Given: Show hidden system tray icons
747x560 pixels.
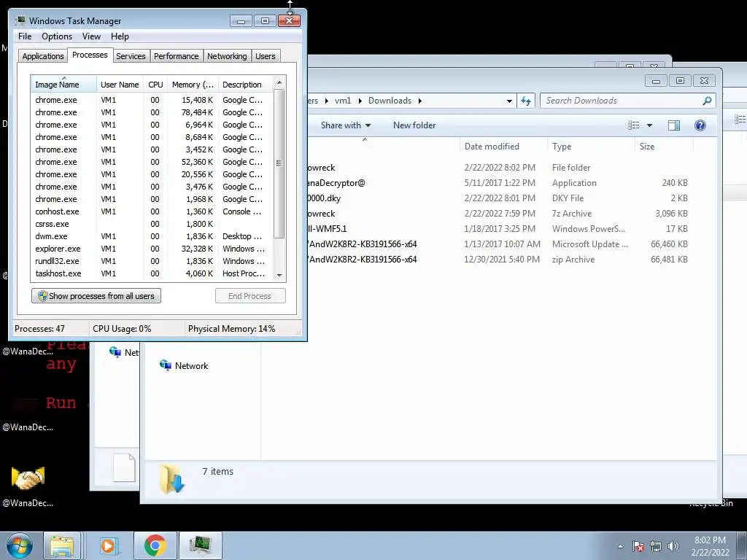Looking at the screenshot, I should coord(620,546).
